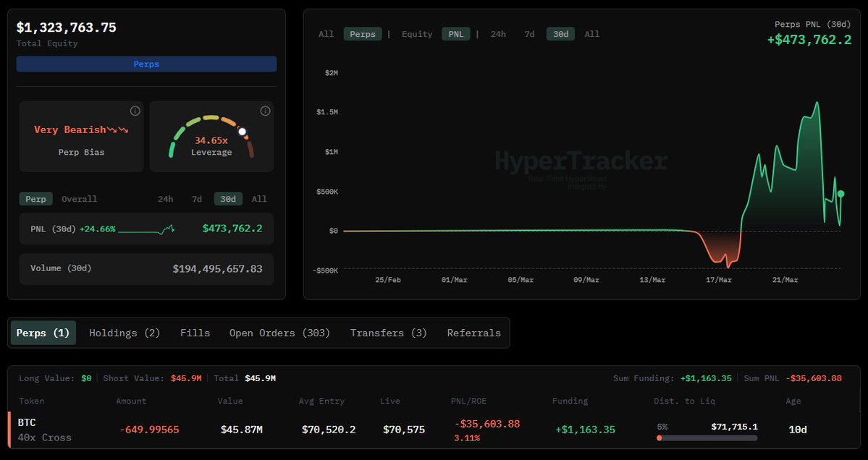
Task: Switch chart to Equity view
Action: point(417,34)
